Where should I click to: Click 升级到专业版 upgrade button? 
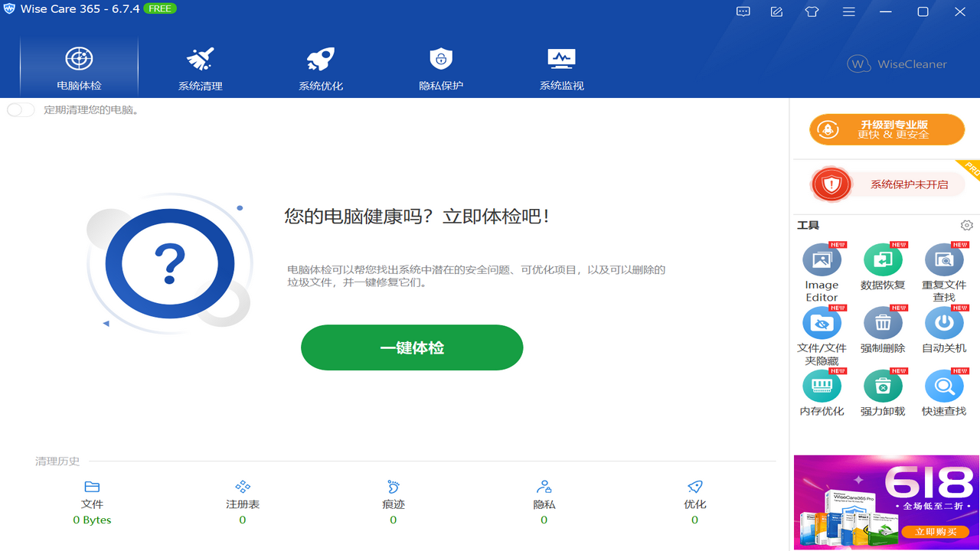(886, 129)
